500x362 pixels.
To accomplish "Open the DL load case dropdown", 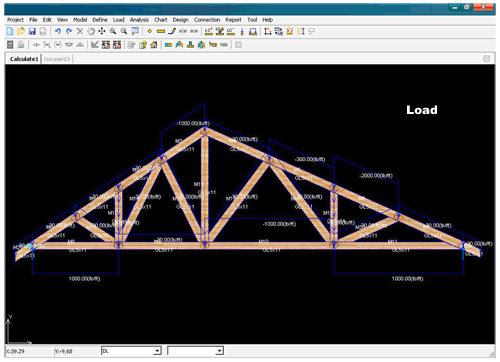I will click(131, 351).
